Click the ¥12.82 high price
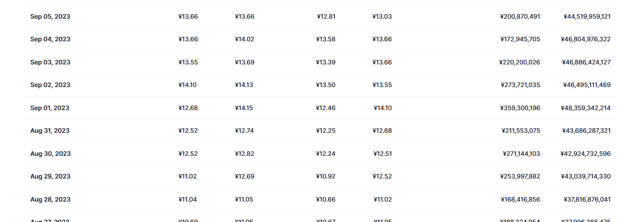Viewport: 644px width, 222px height. coord(244,154)
